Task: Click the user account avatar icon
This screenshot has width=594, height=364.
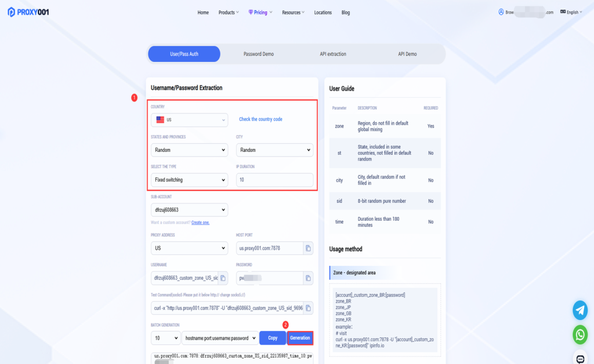Action: point(501,12)
